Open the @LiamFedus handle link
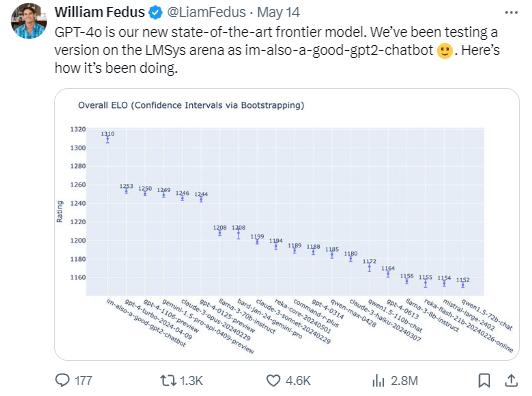Image resolution: width=532 pixels, height=396 pixels. [206, 12]
